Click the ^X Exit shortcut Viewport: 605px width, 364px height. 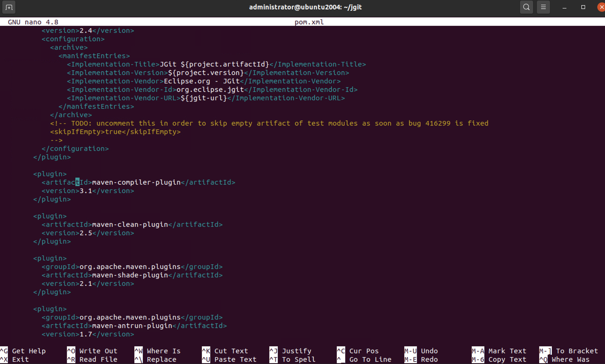point(15,359)
